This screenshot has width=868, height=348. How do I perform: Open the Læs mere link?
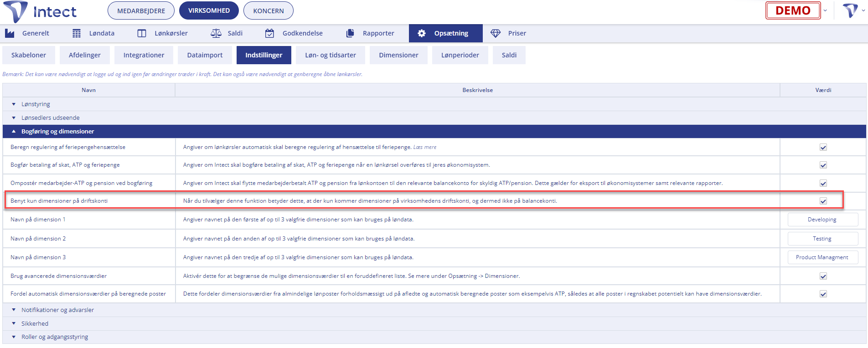tap(425, 147)
